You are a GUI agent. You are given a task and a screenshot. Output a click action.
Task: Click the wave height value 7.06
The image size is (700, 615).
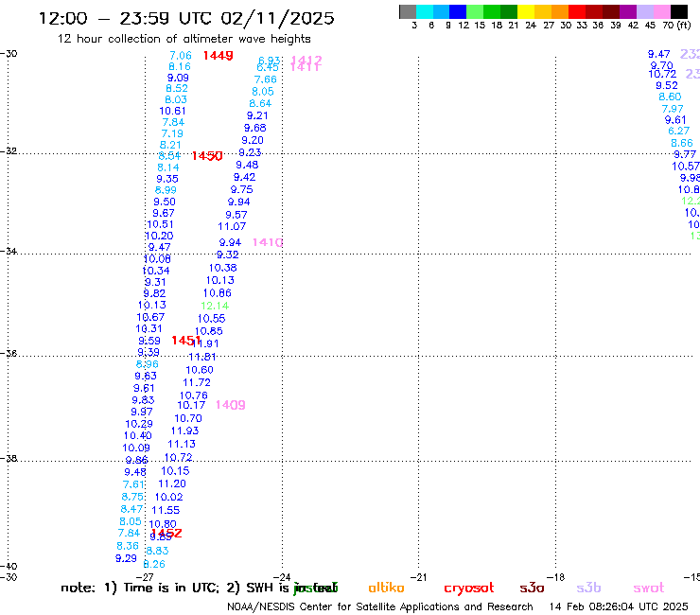click(181, 56)
